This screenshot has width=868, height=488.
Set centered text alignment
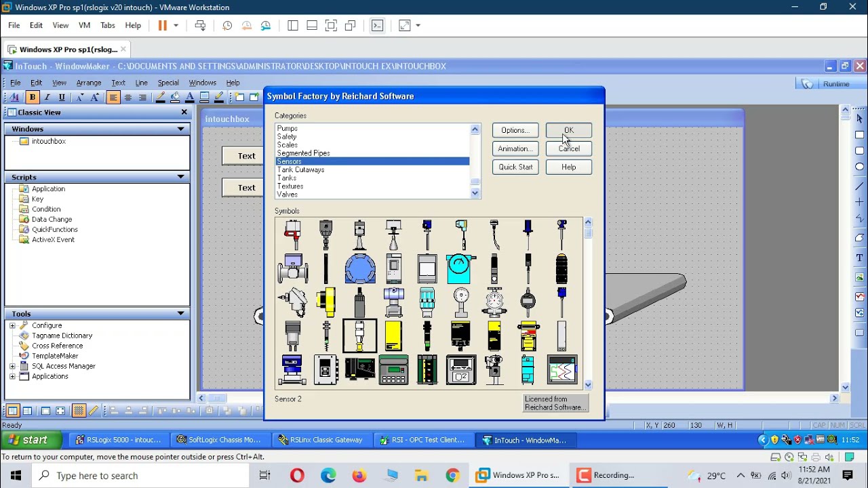tap(128, 98)
